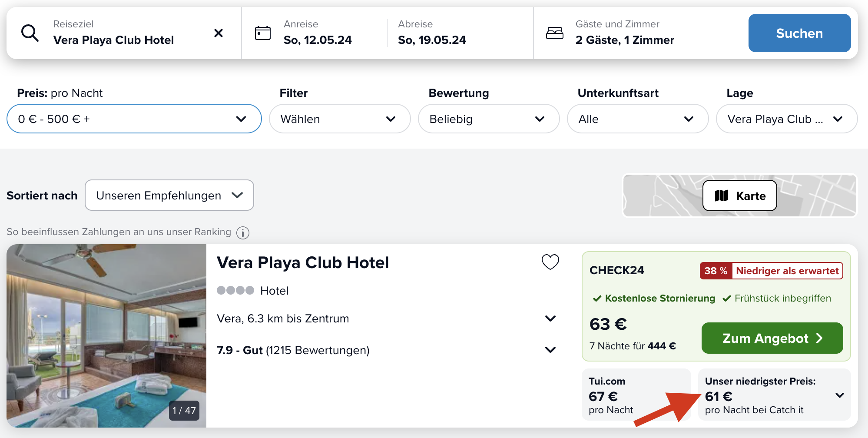The height and width of the screenshot is (438, 868).
Task: Click the blue Suchen button
Action: click(799, 33)
